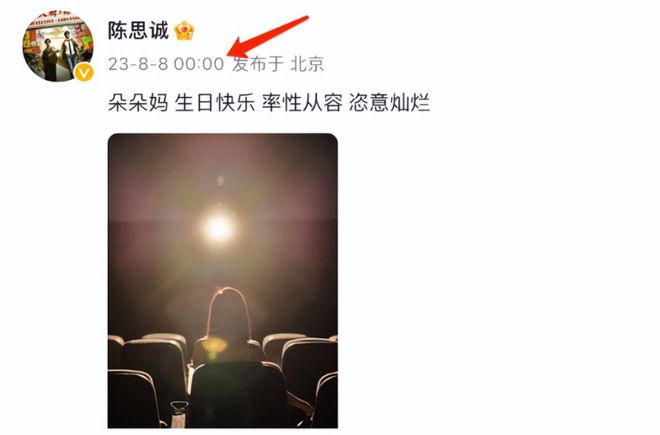Click the yellow verified V badge

84,73
